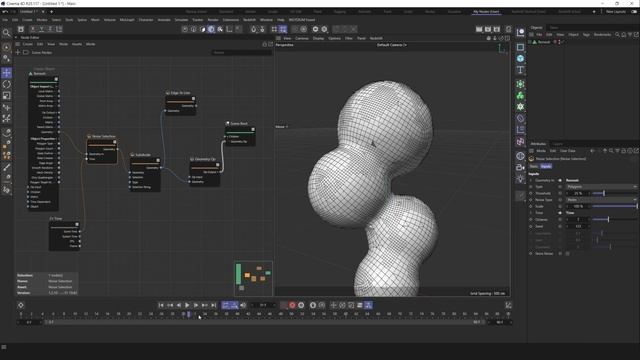Image resolution: width=640 pixels, height=360 pixels.
Task: Select the Rotate tool in left toolbar
Action: 7,84
